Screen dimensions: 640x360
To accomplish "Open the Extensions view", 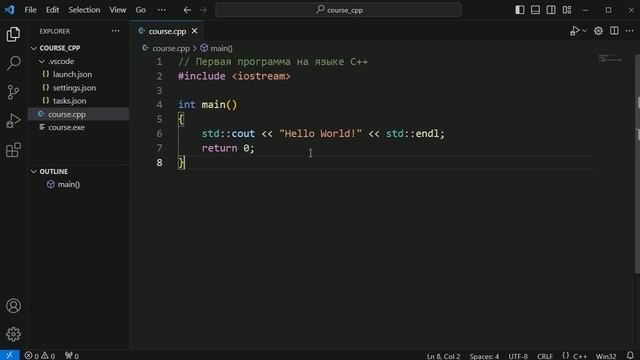I will (13, 150).
